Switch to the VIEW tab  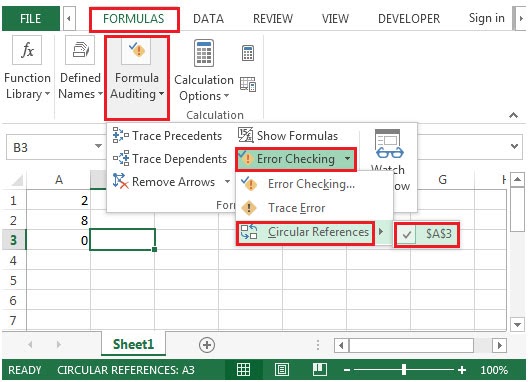pyautogui.click(x=335, y=19)
